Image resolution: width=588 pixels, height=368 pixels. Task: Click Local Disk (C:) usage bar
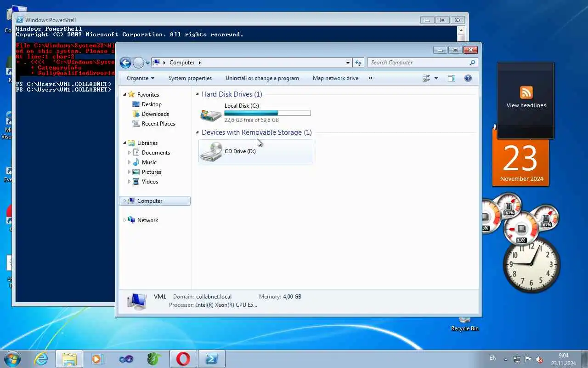pyautogui.click(x=267, y=113)
